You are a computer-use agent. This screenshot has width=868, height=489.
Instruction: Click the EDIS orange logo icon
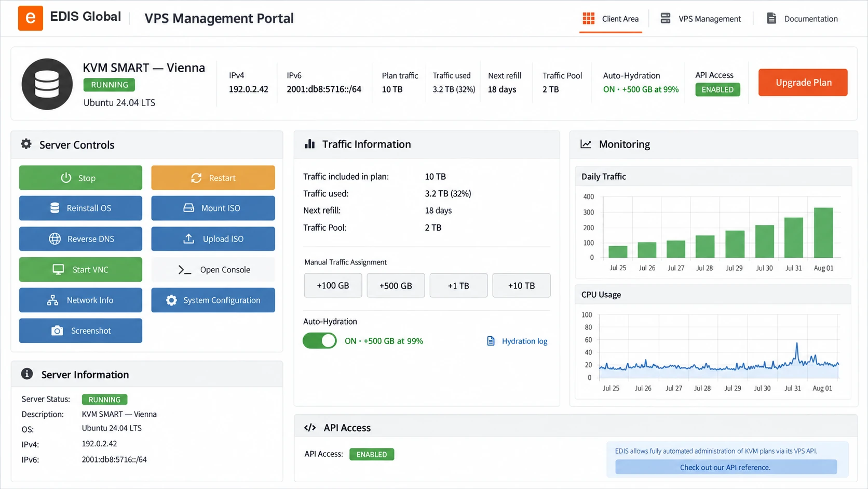point(30,18)
